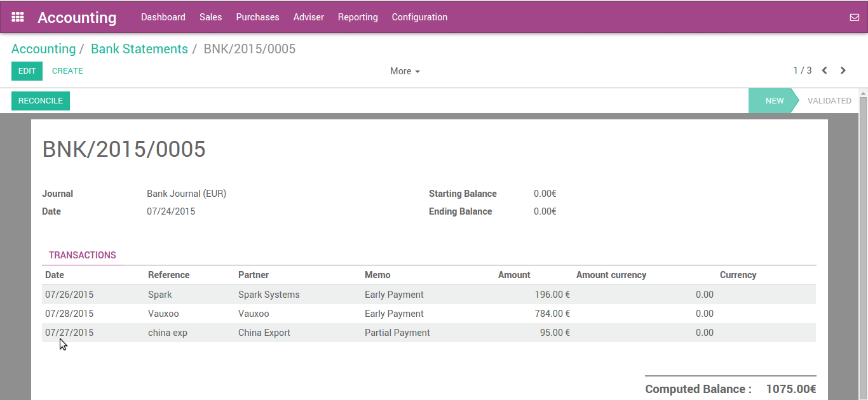Go to next record with right arrow
868x400 pixels.
click(843, 70)
